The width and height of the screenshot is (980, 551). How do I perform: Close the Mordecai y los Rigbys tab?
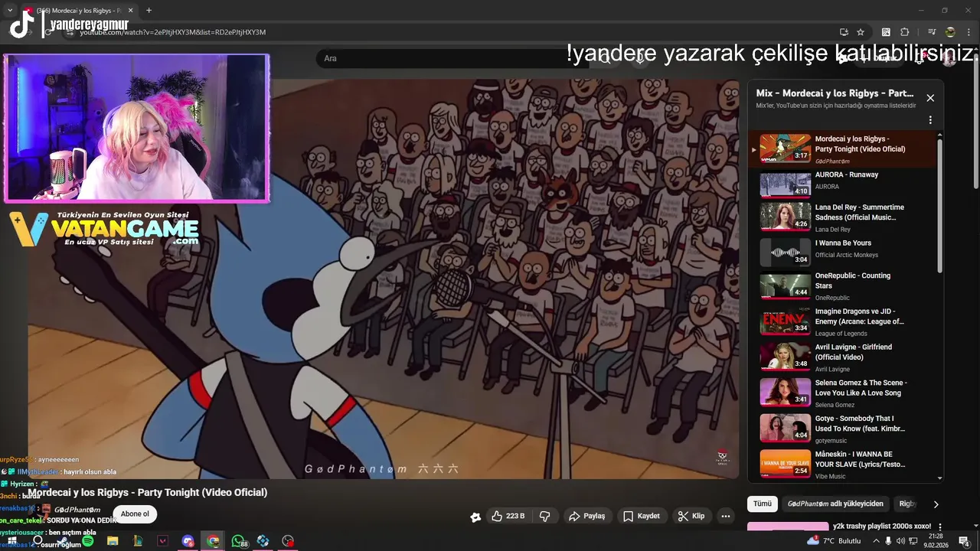coord(131,11)
